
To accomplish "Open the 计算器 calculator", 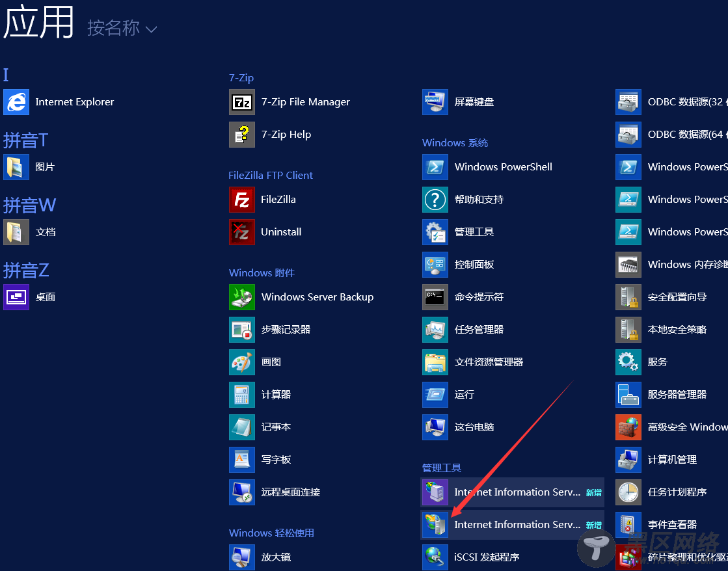I will 260,395.
